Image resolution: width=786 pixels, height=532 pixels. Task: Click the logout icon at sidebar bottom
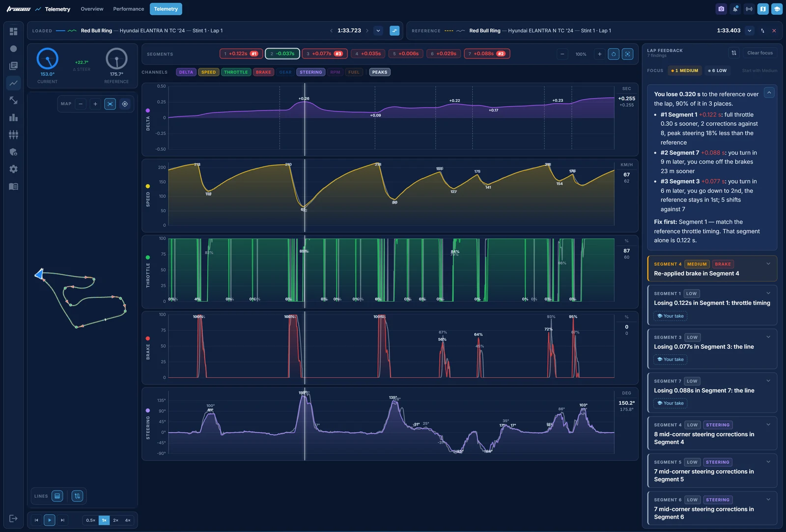coord(13,518)
